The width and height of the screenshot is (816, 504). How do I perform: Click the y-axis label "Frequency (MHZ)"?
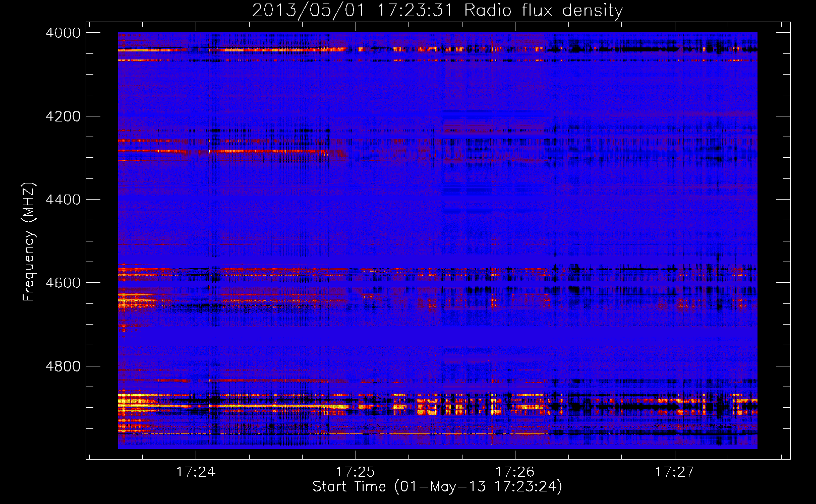tap(29, 242)
